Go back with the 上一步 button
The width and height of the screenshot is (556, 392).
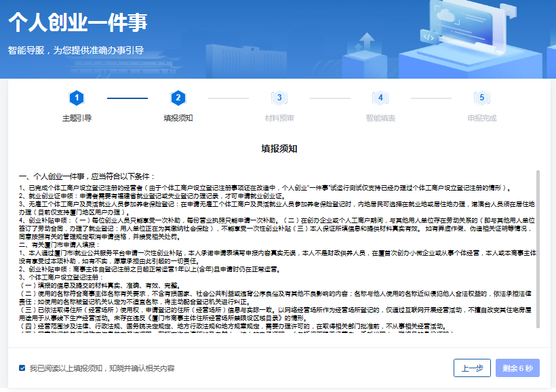pyautogui.click(x=472, y=368)
